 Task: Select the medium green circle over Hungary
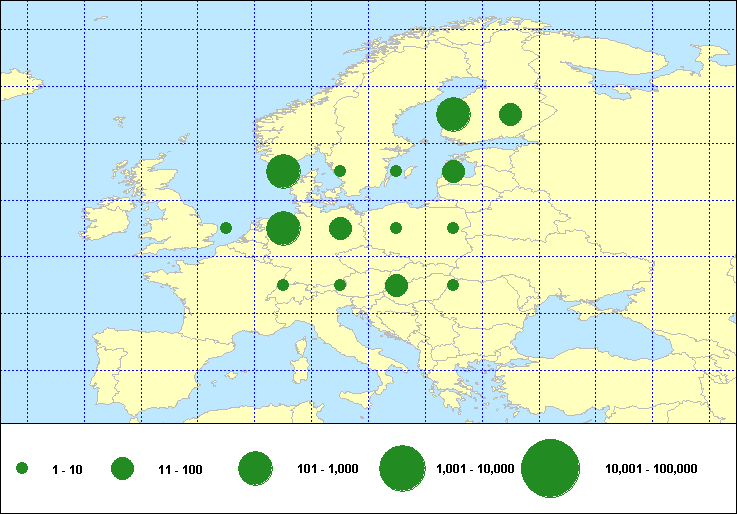tap(396, 286)
